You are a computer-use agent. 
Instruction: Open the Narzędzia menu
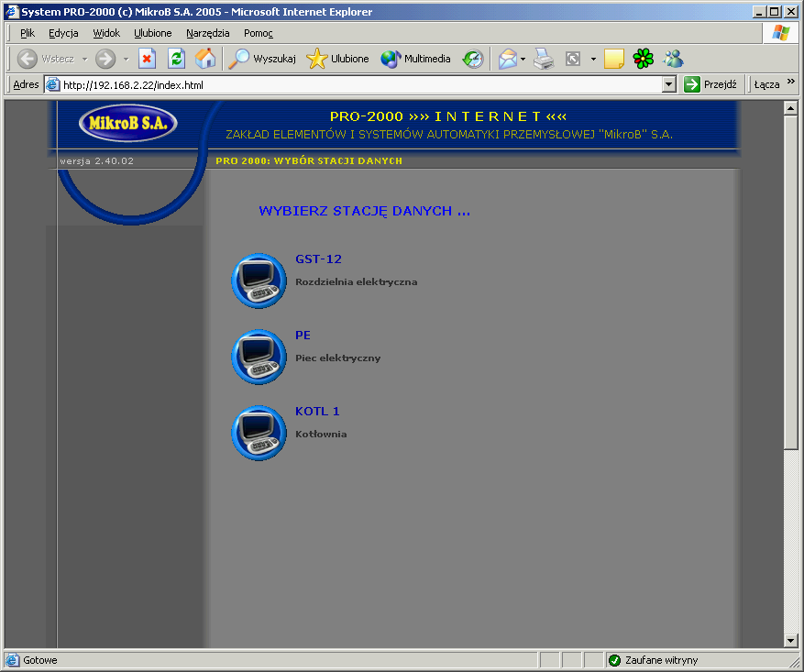[x=208, y=33]
